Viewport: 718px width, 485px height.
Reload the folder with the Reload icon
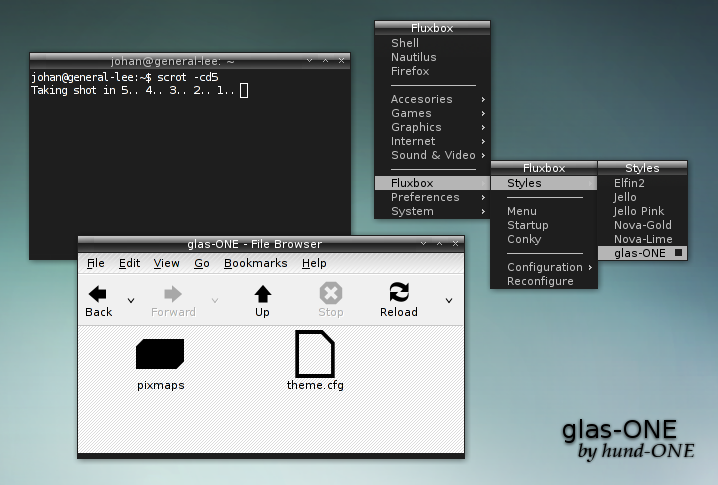pyautogui.click(x=399, y=292)
